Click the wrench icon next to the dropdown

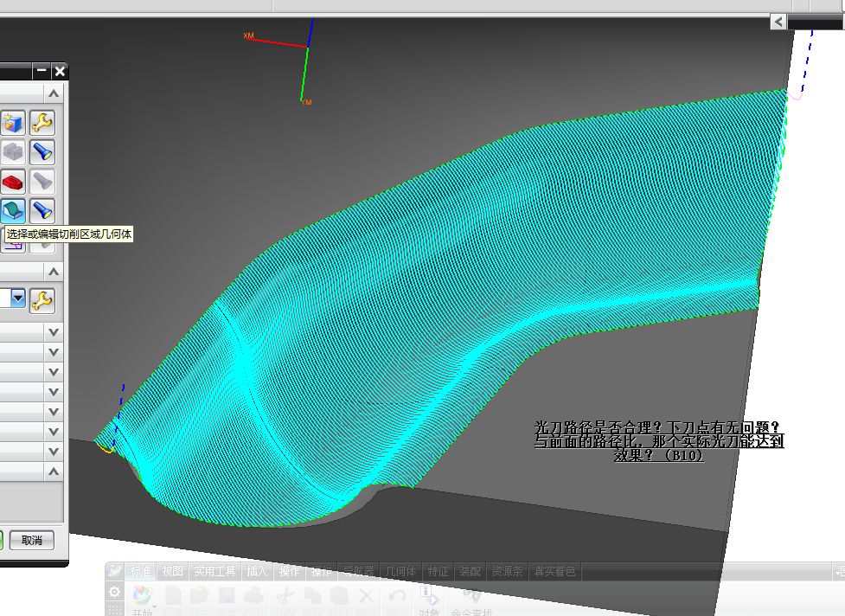point(42,301)
